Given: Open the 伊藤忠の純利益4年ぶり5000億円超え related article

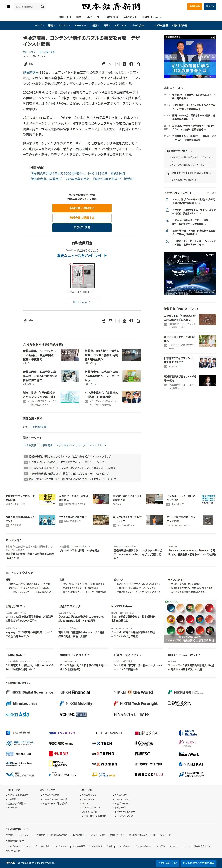Looking at the screenshot, I should point(78,174).
